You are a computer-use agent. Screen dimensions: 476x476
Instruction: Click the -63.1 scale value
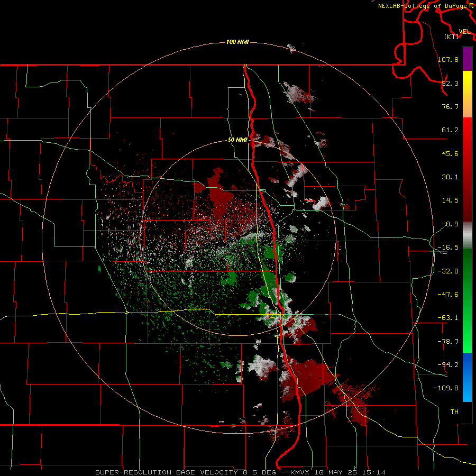pyautogui.click(x=448, y=318)
